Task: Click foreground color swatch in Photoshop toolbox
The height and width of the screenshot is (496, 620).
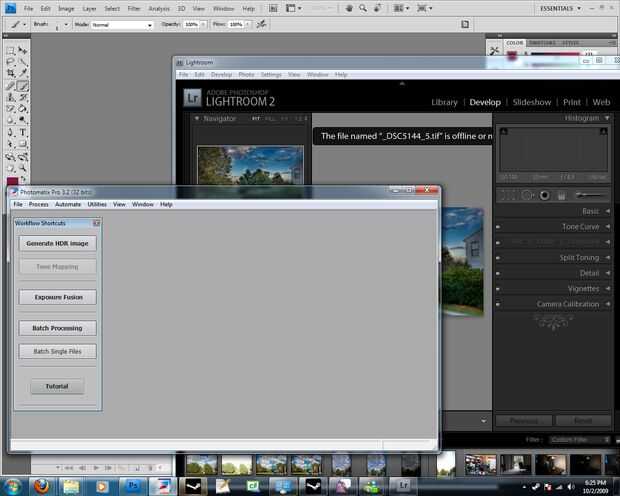Action: tap(12, 181)
